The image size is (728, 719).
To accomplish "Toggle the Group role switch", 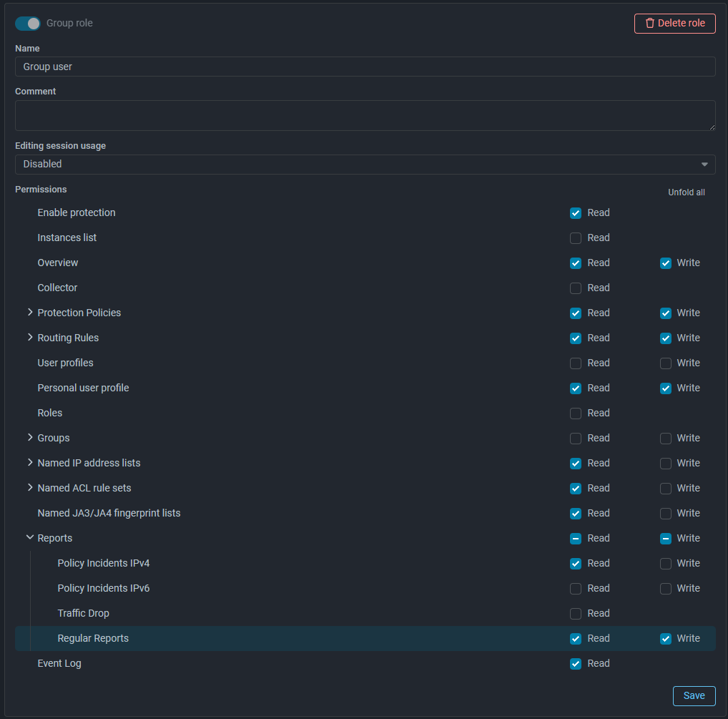I will [28, 23].
